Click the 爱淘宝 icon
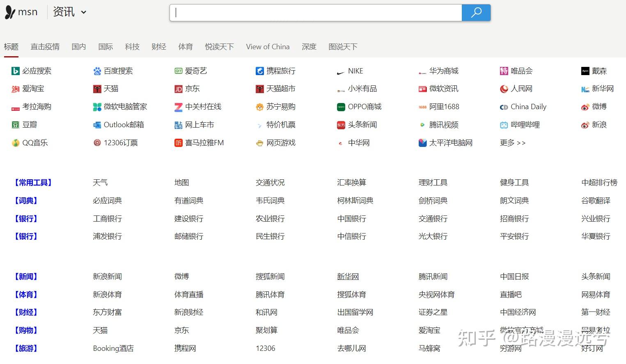Screen dimensions: 626x364 (15, 89)
